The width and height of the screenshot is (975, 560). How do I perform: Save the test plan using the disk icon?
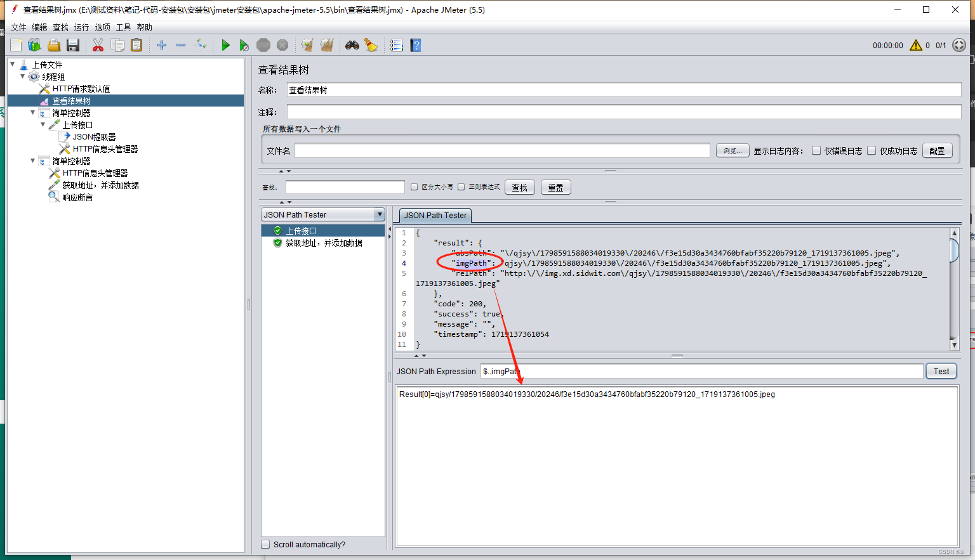tap(73, 45)
